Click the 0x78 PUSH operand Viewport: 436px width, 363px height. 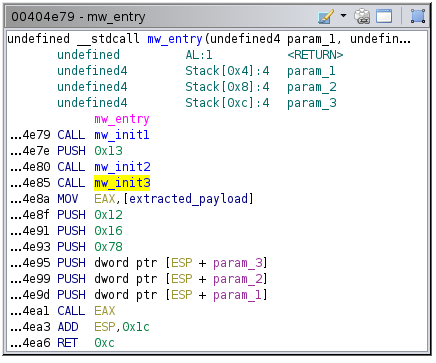pyautogui.click(x=109, y=247)
